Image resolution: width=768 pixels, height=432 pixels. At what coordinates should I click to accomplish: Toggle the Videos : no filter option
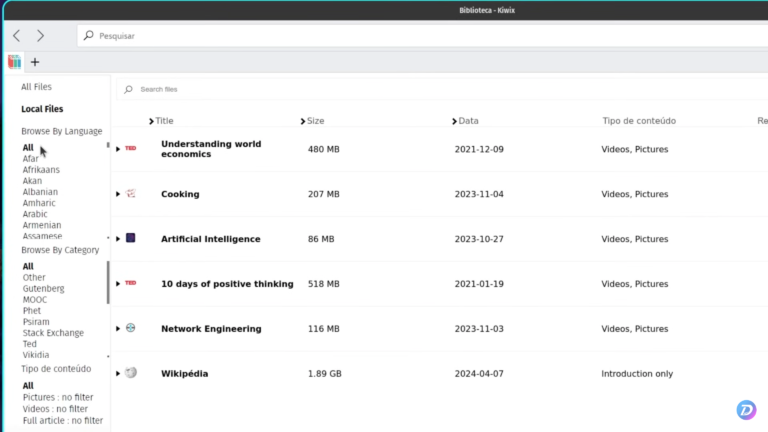[x=55, y=409]
